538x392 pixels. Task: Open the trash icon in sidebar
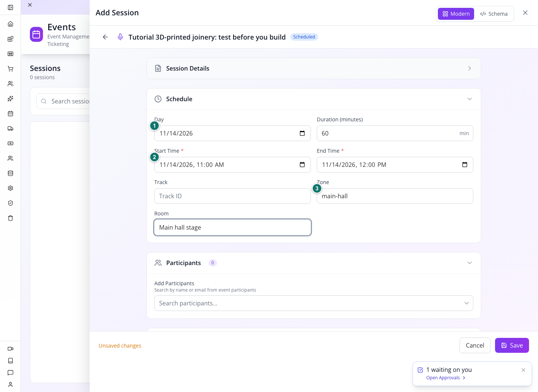[10, 218]
